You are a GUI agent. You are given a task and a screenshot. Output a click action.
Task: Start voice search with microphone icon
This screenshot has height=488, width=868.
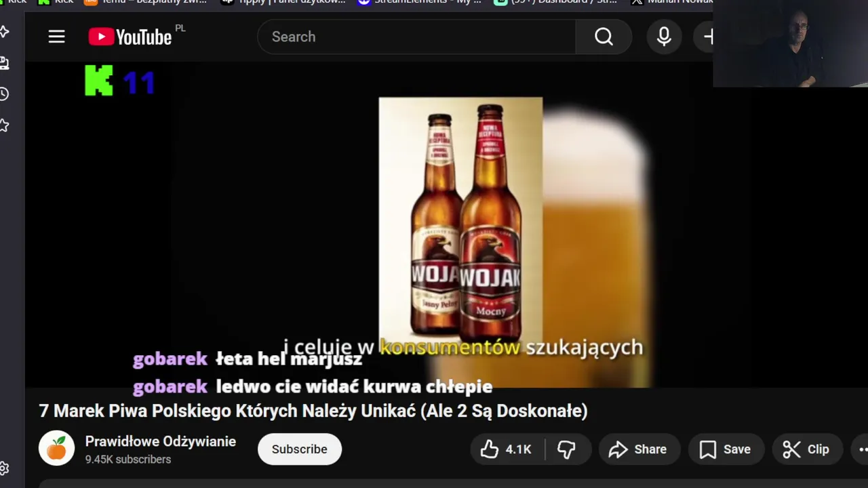coord(664,37)
